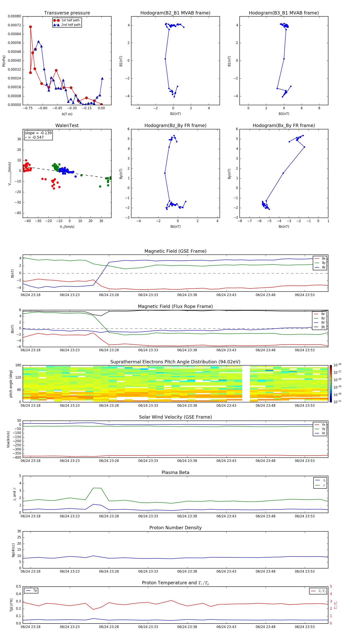The image size is (351, 644).
Task: Click the "Solar Wind Velocity (GSE Frame)" title
Action: (x=175, y=417)
